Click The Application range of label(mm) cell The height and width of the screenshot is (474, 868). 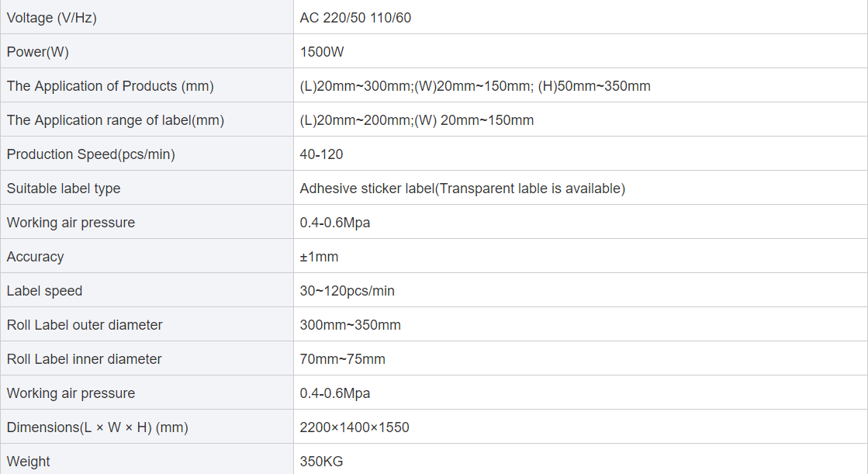147,119
